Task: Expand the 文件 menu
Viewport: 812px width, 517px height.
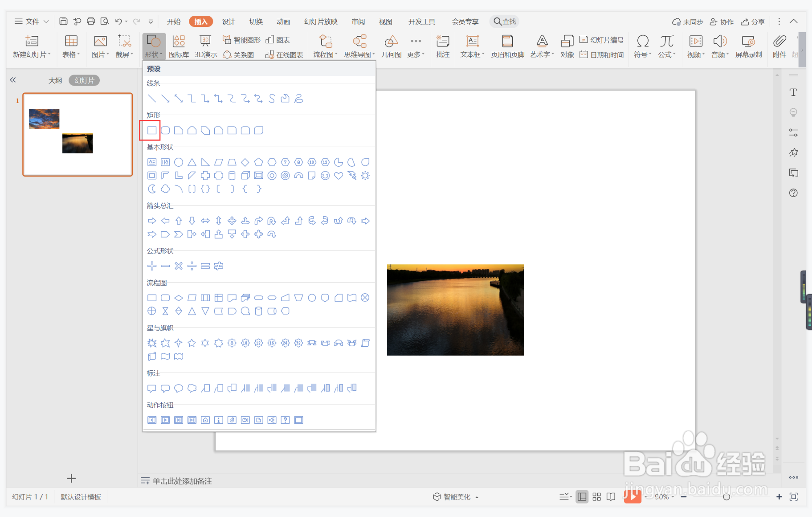Action: [x=32, y=21]
